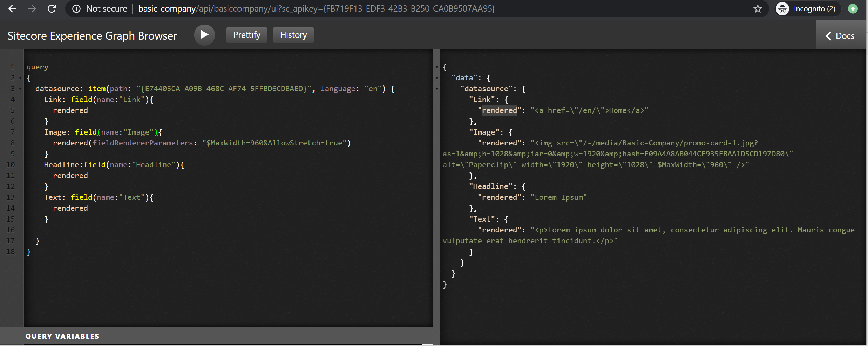Viewport: 868px width, 346px height.
Task: Place cursor on empty line 16 in editor
Action: coord(140,230)
